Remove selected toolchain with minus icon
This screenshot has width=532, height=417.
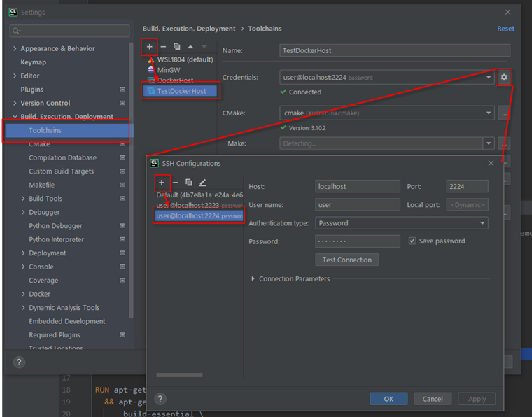(163, 47)
